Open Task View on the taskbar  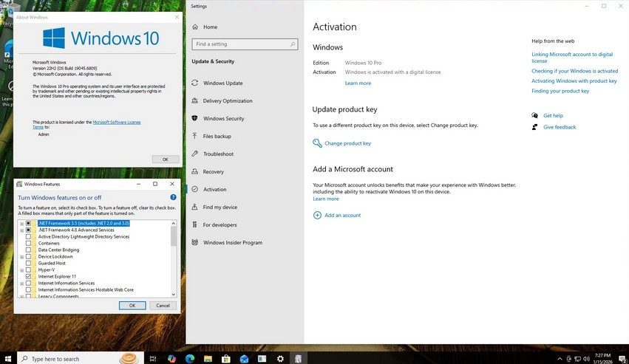pyautogui.click(x=153, y=359)
